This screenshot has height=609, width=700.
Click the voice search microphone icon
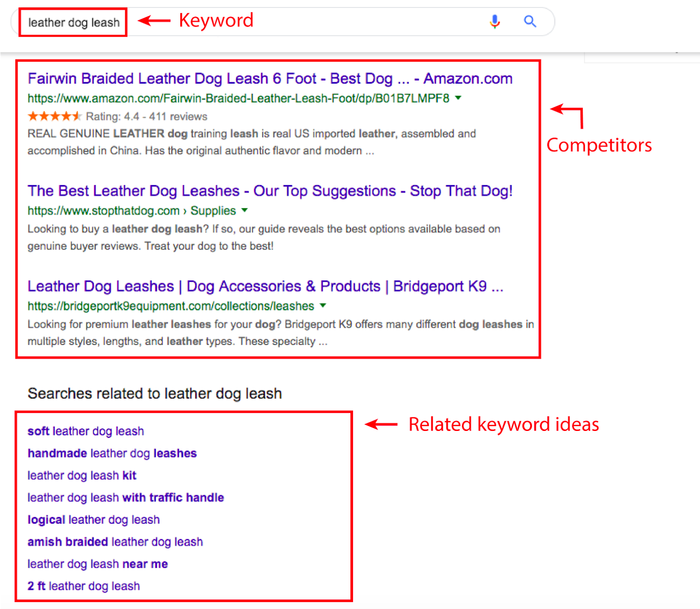click(x=495, y=21)
